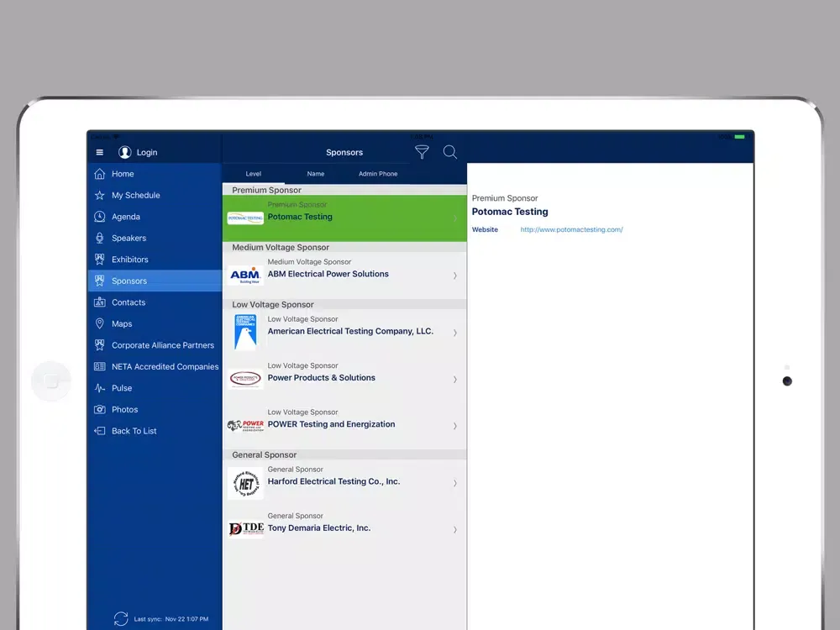Image resolution: width=840 pixels, height=630 pixels.
Task: Click Potomac Testing heading in detail pane
Action: click(510, 212)
